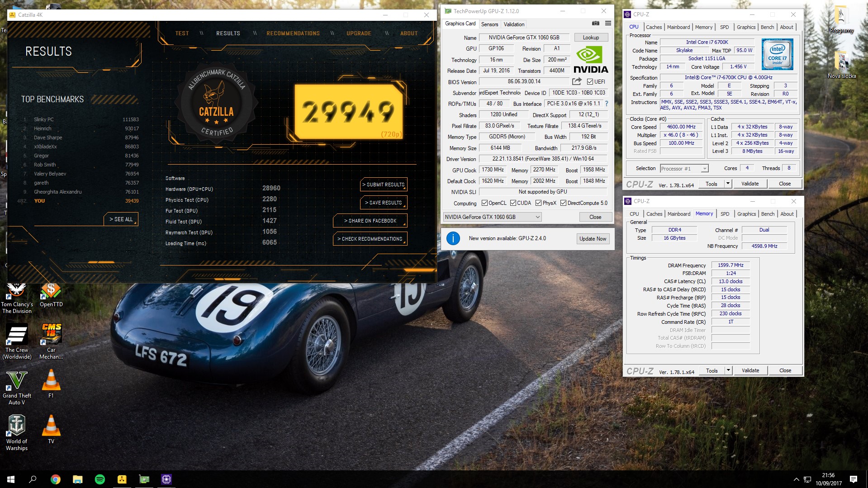Click SHARE ON FACEBOOK button
Viewport: 868px width, 488px height.
pos(370,221)
